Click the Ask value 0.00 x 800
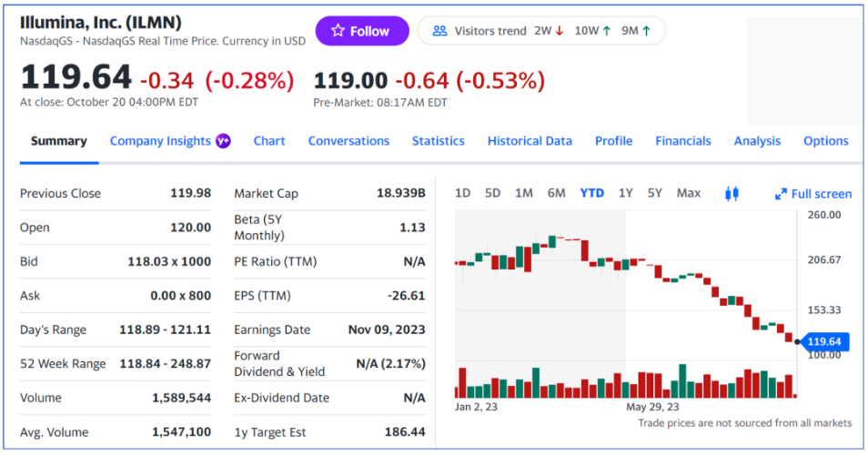This screenshot has width=868, height=457. pos(180,296)
